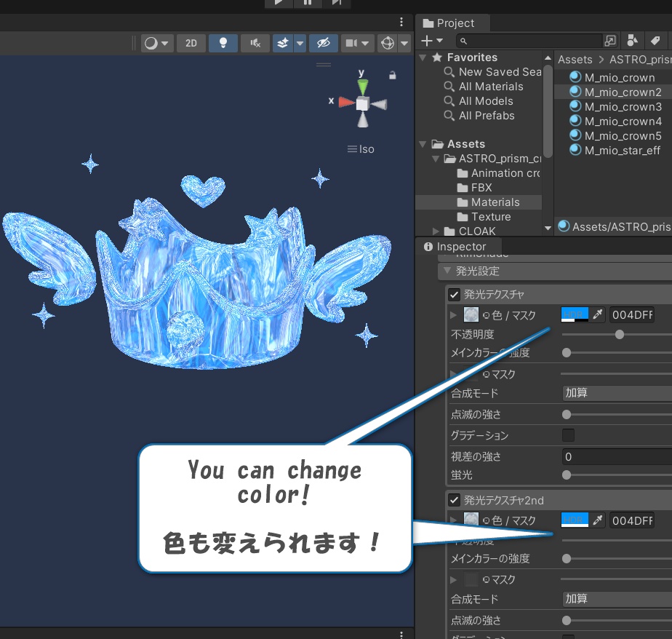Open the first 合成モード dropdown
Screen dimensions: 672x639
[617, 393]
